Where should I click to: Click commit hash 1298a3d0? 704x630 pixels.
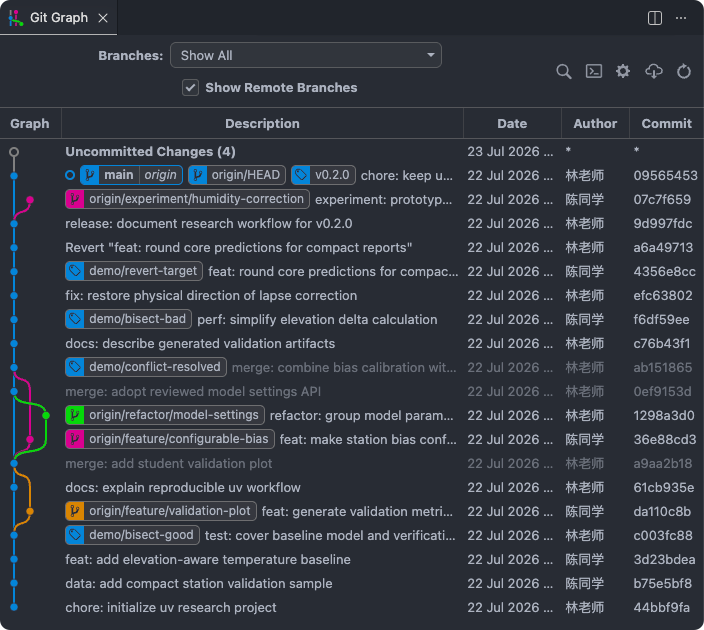click(664, 415)
